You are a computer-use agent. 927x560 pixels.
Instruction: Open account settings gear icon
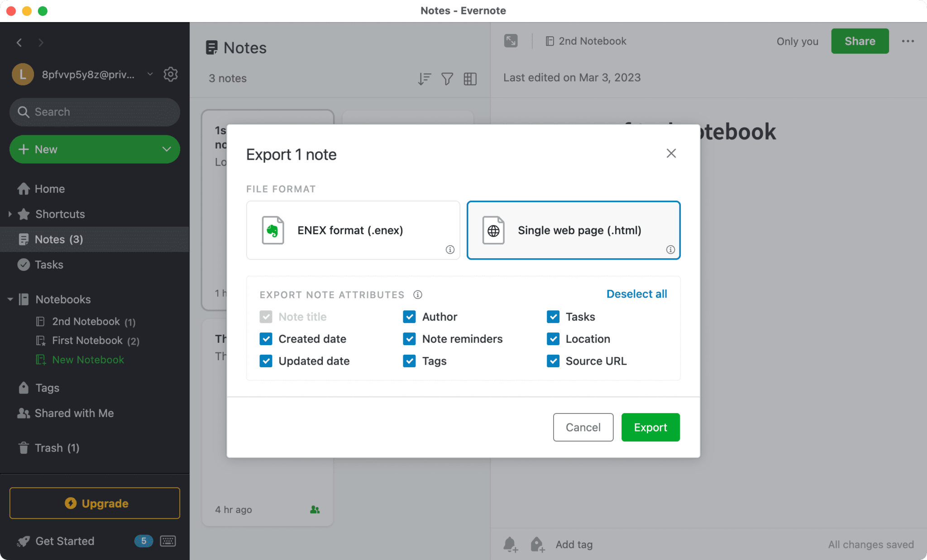click(171, 74)
